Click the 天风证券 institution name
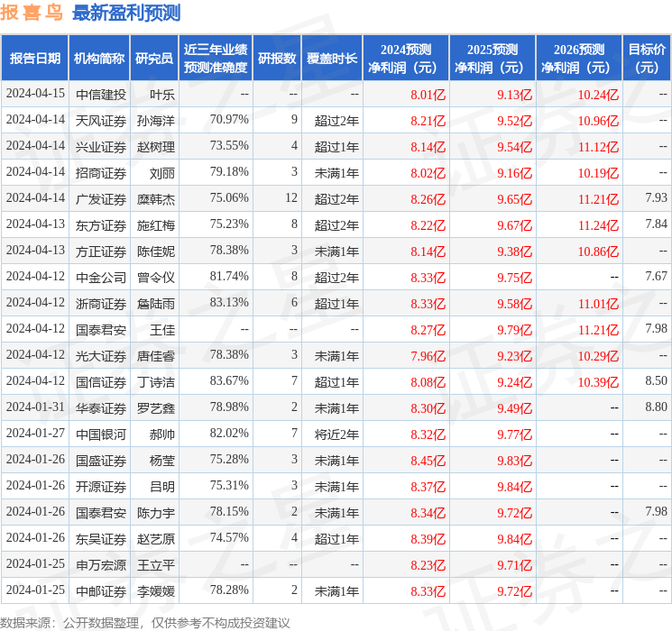Viewport: 672px width, 631px height. point(100,120)
